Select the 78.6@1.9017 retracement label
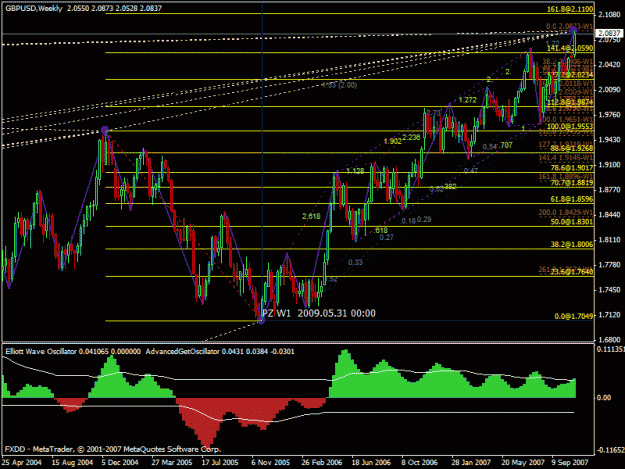This screenshot has width=625, height=469. (572, 168)
